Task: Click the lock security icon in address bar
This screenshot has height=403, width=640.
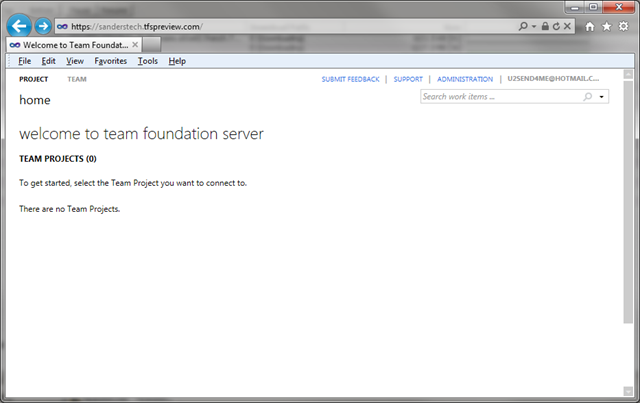Action: (x=544, y=26)
